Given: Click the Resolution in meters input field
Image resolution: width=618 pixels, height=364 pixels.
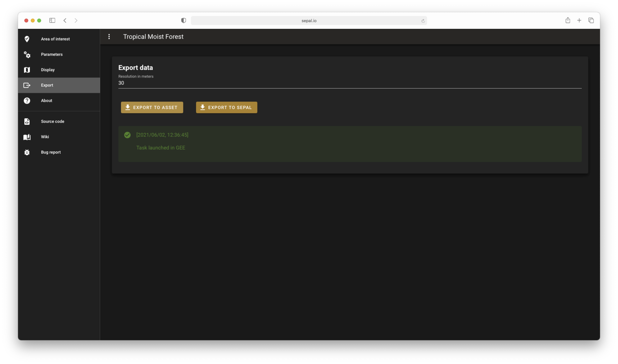Looking at the screenshot, I should (350, 83).
